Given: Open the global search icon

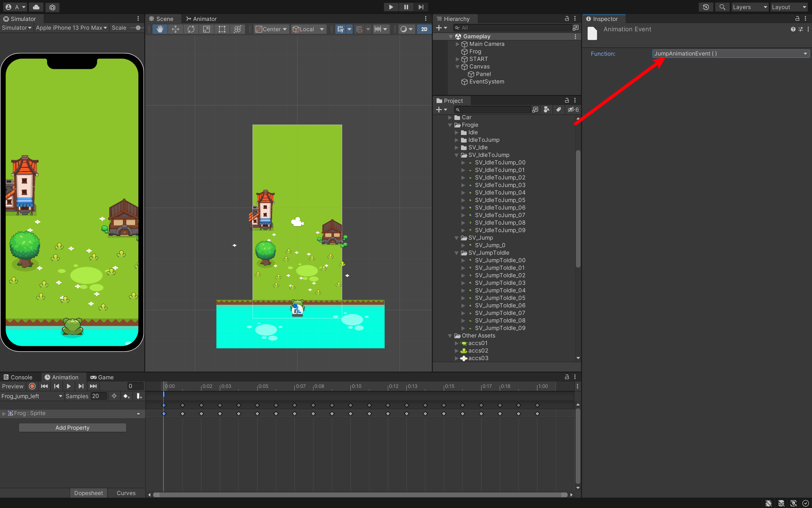Looking at the screenshot, I should (722, 7).
